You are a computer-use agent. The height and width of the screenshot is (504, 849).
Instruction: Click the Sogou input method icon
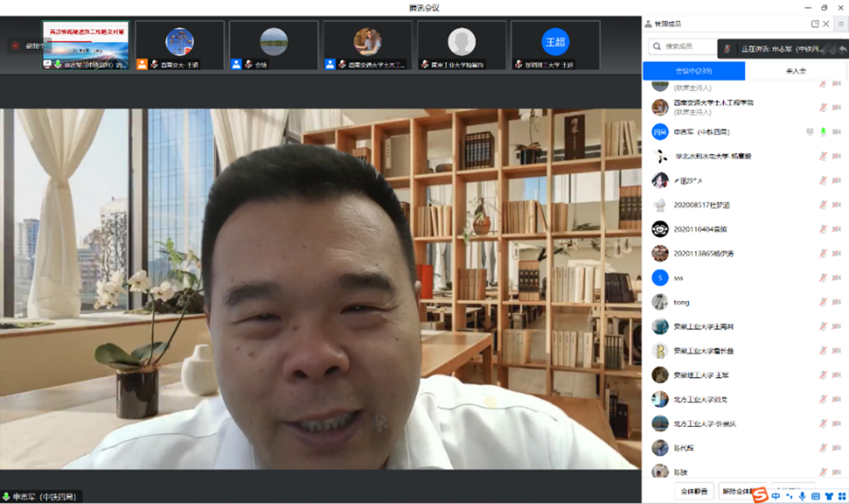pos(760,495)
